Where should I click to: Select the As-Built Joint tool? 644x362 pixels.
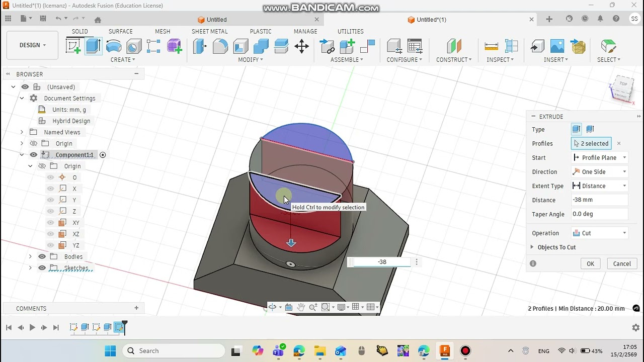(368, 46)
